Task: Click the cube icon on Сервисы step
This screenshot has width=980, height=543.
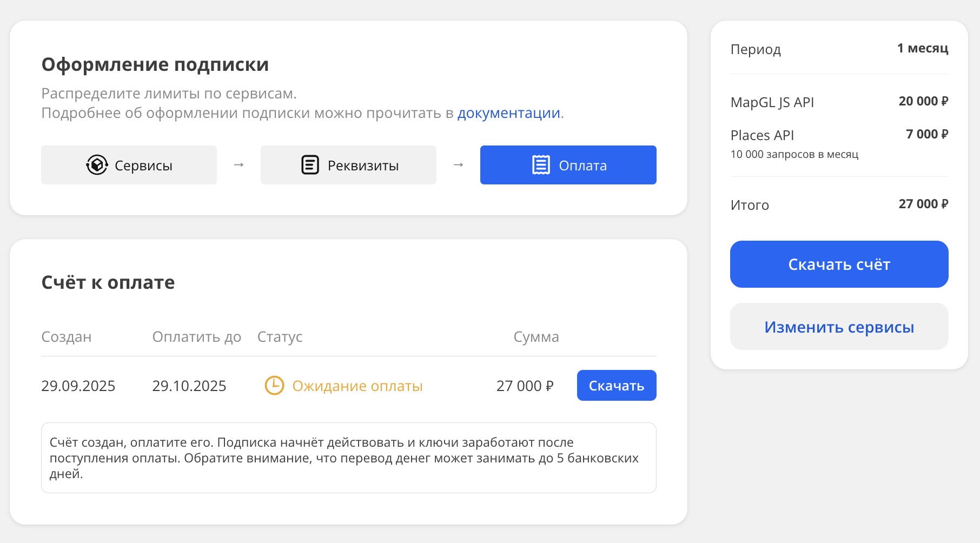Action: coord(97,165)
